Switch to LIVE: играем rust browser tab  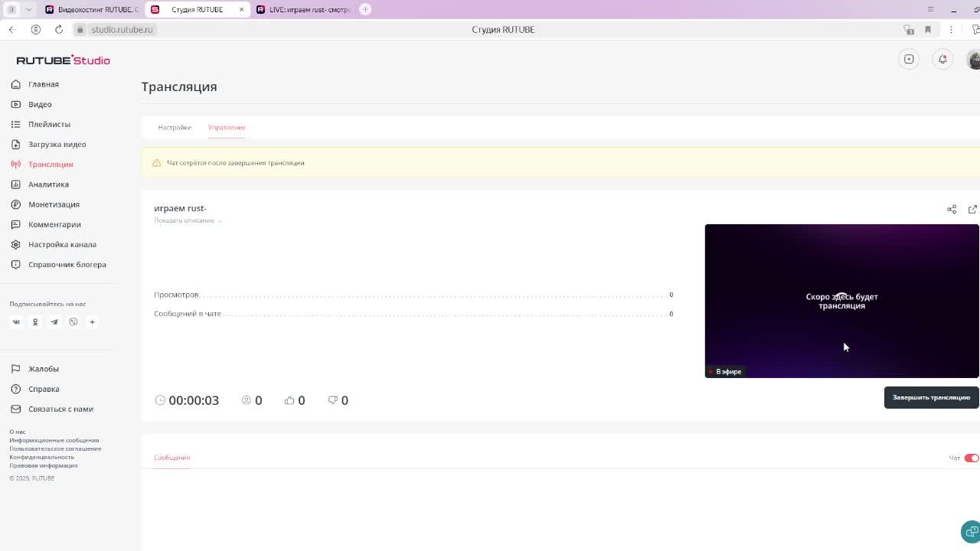tap(303, 9)
